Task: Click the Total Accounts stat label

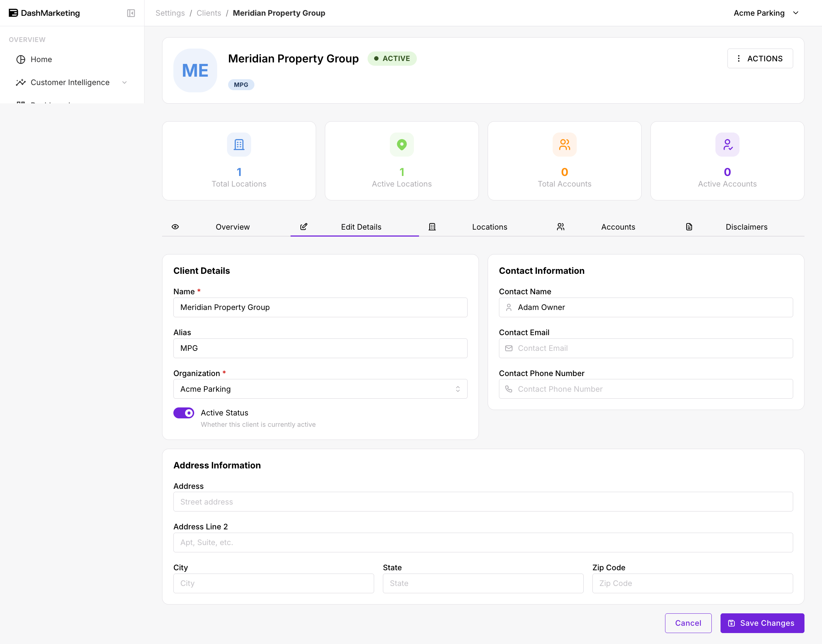Action: pyautogui.click(x=565, y=184)
